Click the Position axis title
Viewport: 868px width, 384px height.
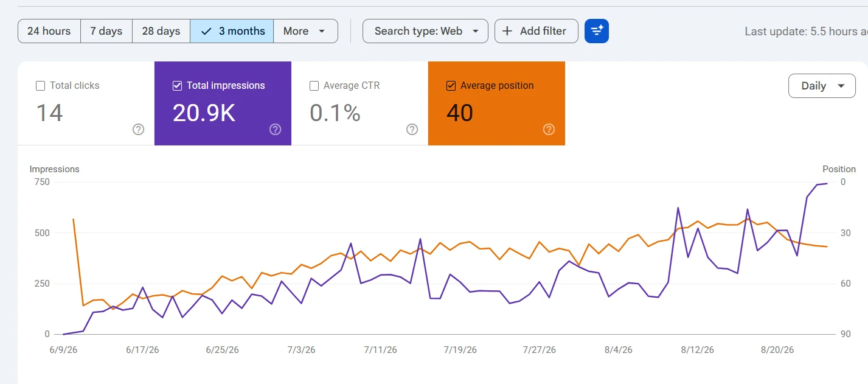839,169
